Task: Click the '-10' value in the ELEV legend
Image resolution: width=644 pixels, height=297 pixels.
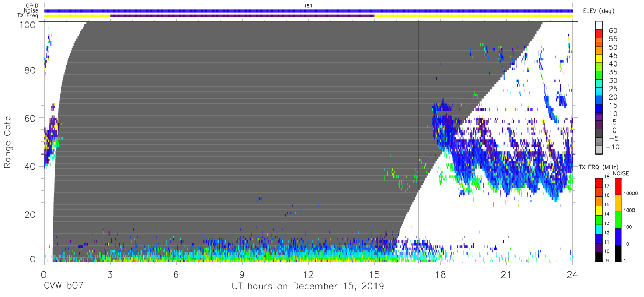Action: coord(611,147)
